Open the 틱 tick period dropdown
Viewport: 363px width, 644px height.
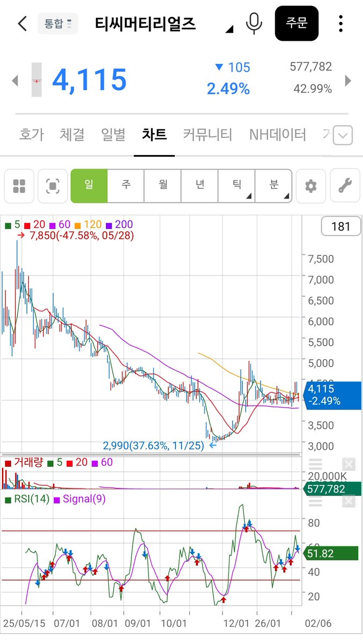[x=236, y=186]
